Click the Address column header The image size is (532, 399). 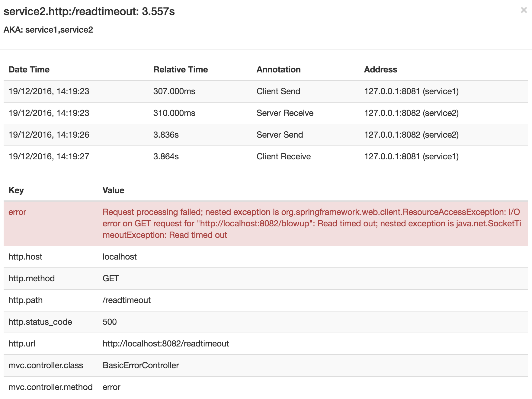(x=380, y=70)
